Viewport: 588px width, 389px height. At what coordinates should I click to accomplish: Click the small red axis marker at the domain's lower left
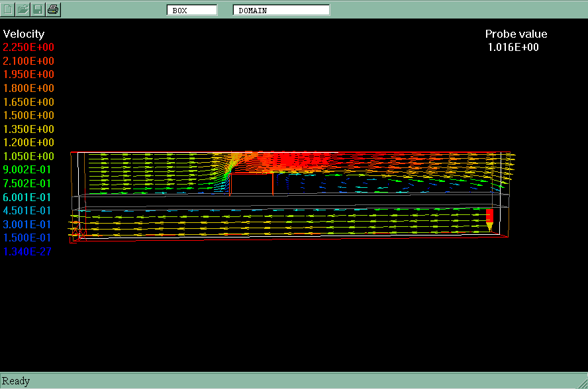(x=77, y=232)
